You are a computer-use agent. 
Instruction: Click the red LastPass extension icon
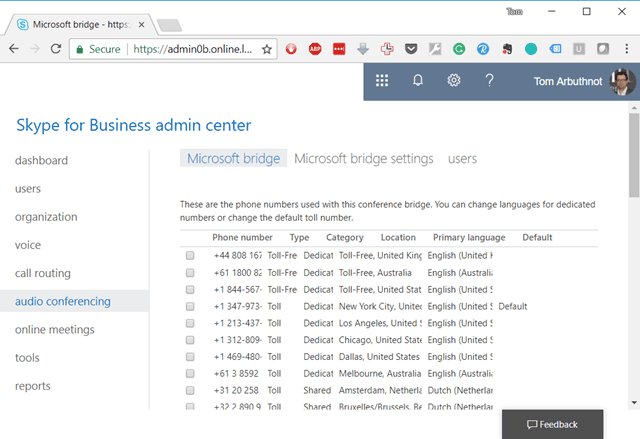[x=339, y=49]
